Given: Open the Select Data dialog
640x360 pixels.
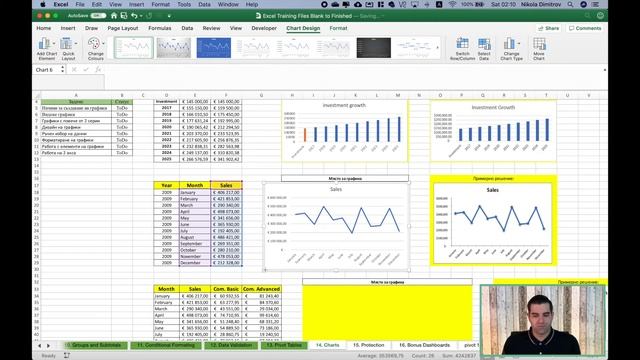Looking at the screenshot, I should coord(484,49).
